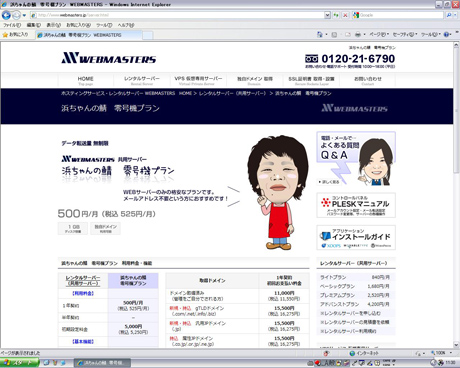Expand the address bar URL dropdown

327,15
